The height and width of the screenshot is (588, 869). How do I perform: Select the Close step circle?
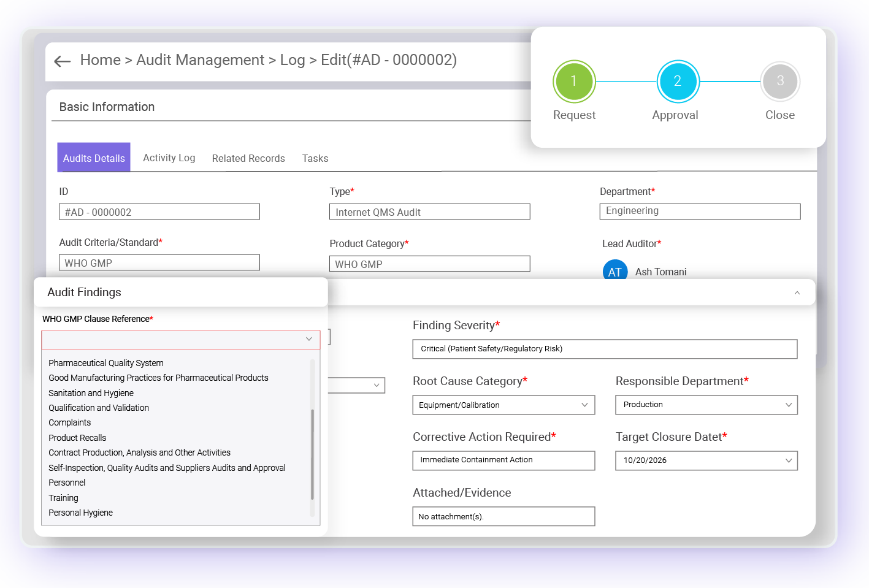tap(780, 81)
